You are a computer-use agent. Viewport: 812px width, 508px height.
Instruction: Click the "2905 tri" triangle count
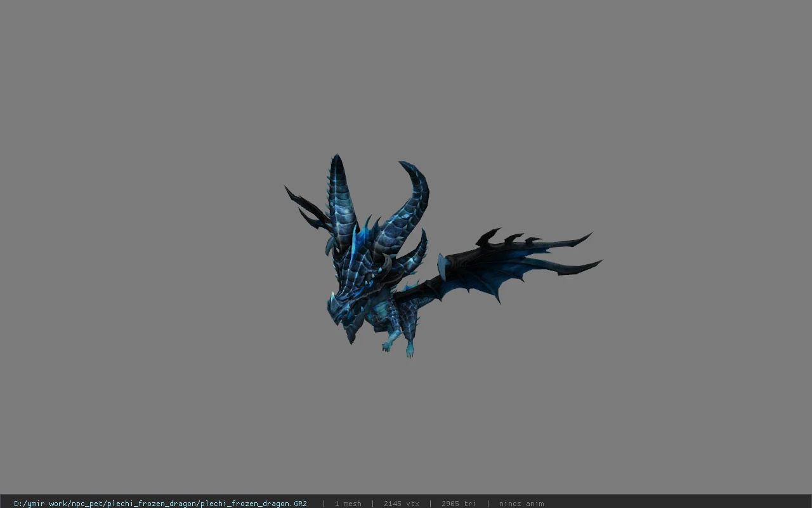459,504
